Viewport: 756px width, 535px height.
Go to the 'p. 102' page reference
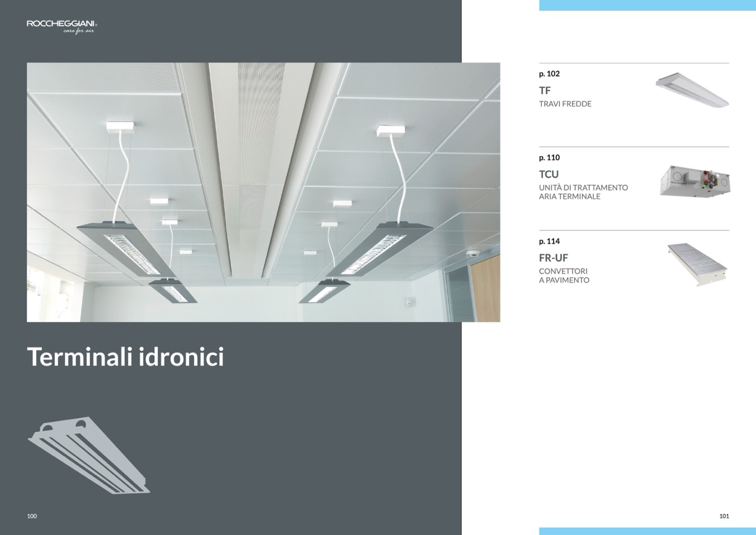pyautogui.click(x=549, y=74)
